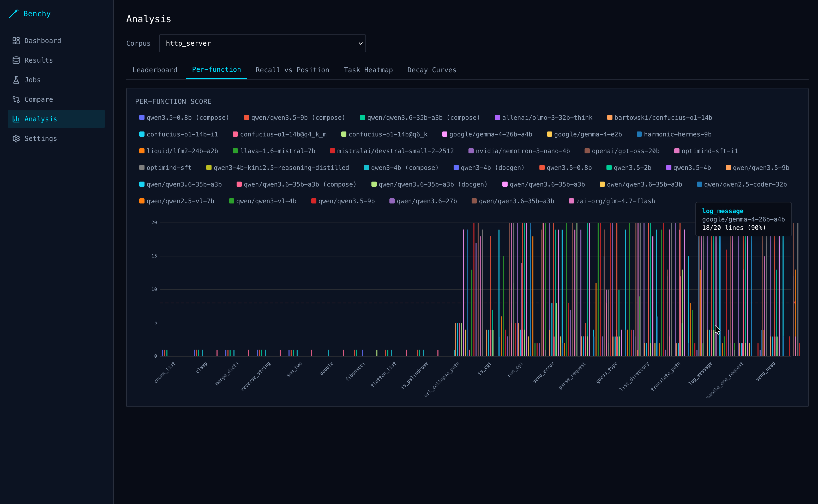Screen dimensions: 818x504
Task: Open the Recall vs Position tab
Action: (x=292, y=70)
